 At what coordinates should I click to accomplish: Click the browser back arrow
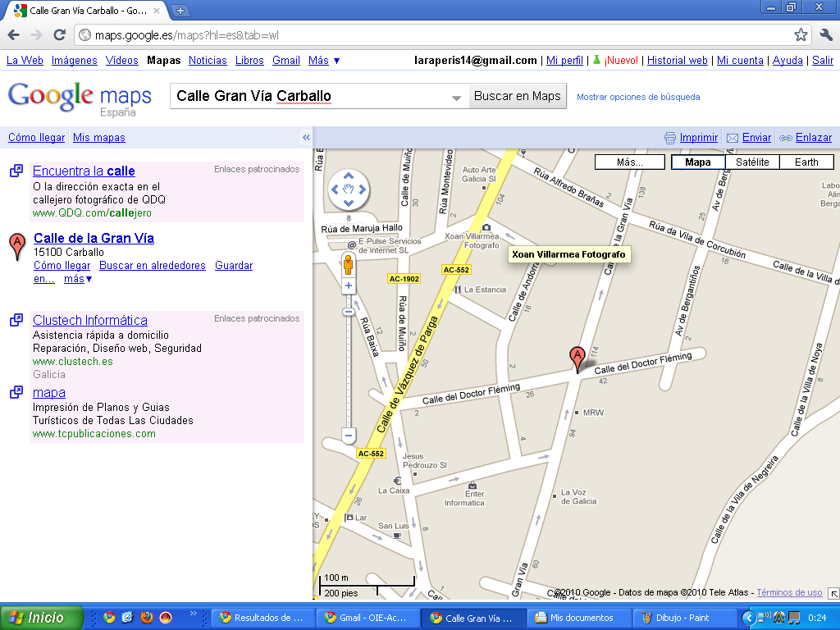coord(13,35)
